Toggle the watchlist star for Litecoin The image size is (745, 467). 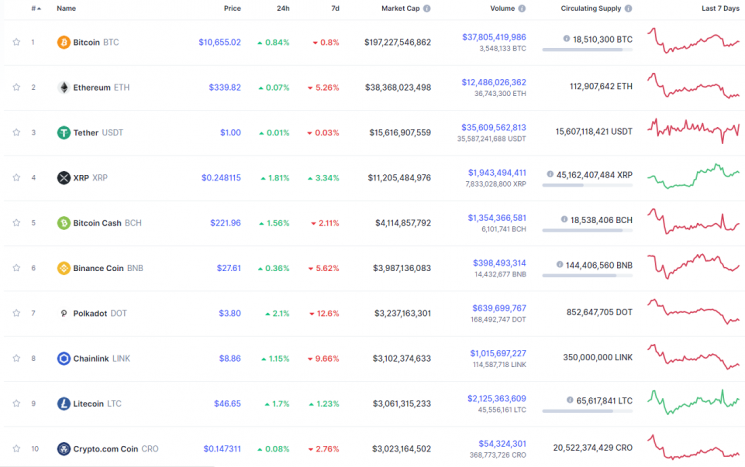[16, 403]
